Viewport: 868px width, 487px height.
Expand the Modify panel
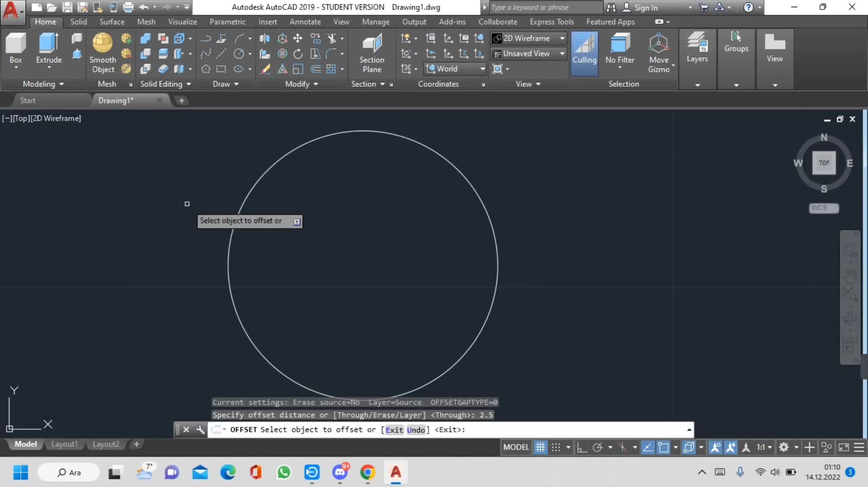(x=302, y=84)
